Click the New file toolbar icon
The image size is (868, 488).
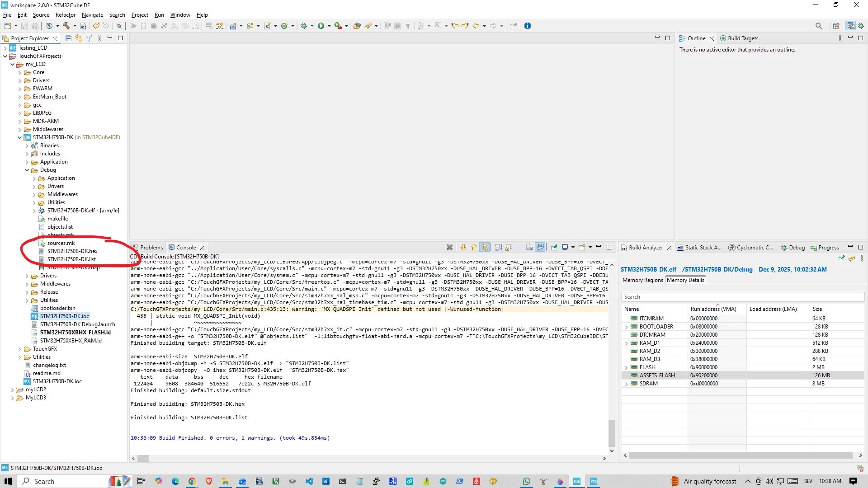8,26
